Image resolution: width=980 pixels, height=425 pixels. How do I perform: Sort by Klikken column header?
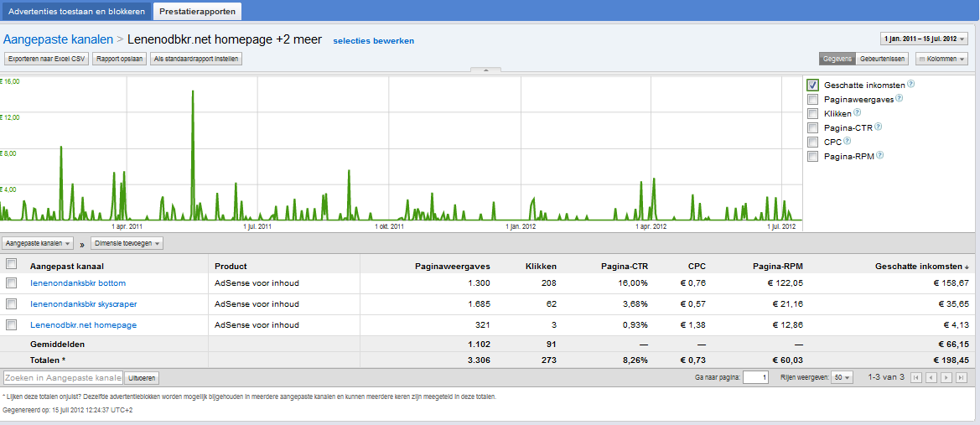coord(541,267)
